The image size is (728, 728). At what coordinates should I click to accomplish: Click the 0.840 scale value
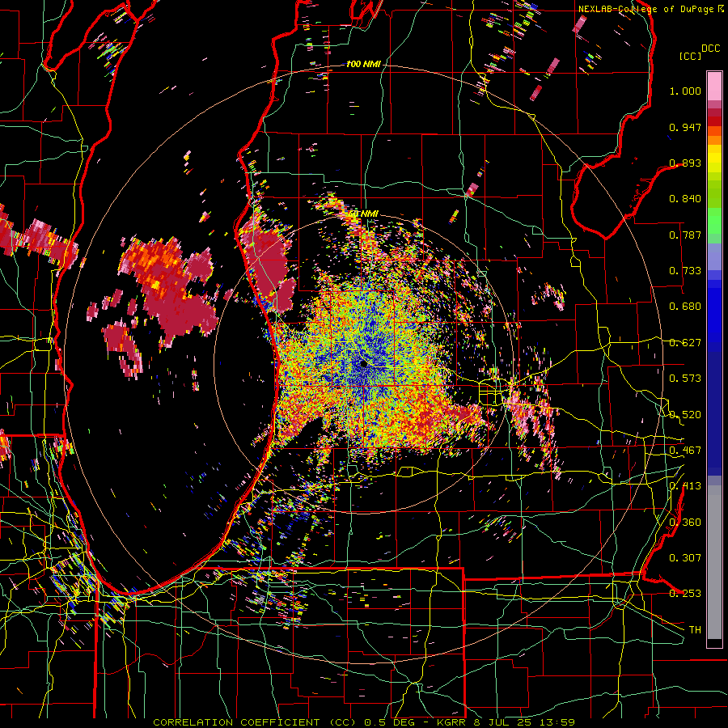(685, 199)
